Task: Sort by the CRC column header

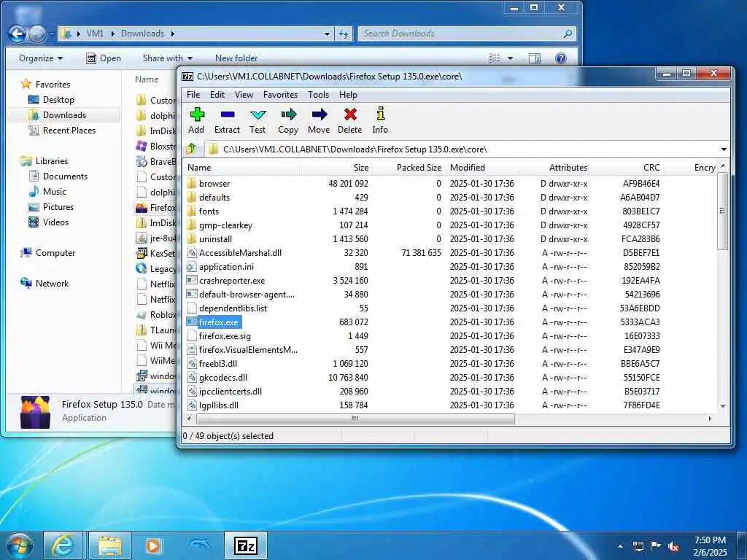Action: point(627,168)
